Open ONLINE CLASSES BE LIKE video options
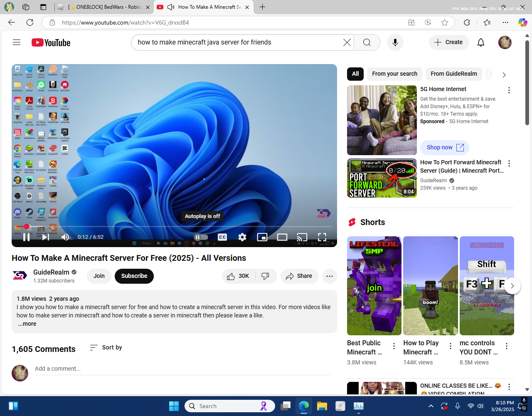Image resolution: width=532 pixels, height=416 pixels. tap(509, 387)
